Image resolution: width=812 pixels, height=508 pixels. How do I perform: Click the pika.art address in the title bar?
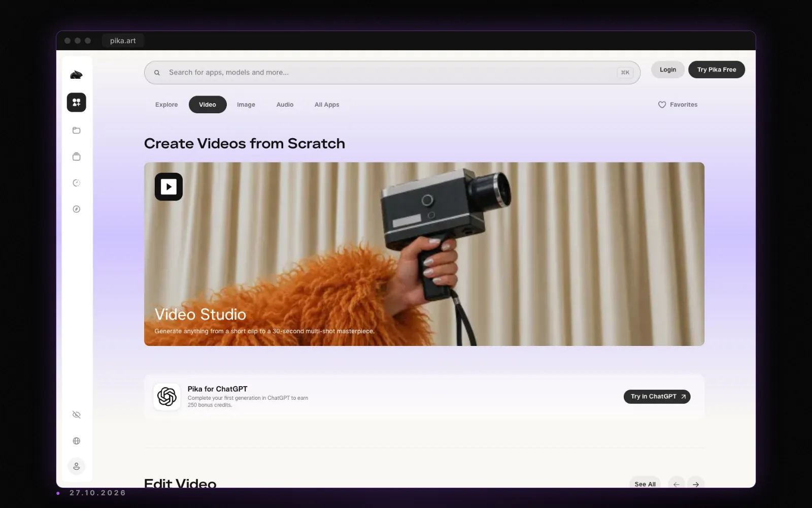[x=123, y=41]
